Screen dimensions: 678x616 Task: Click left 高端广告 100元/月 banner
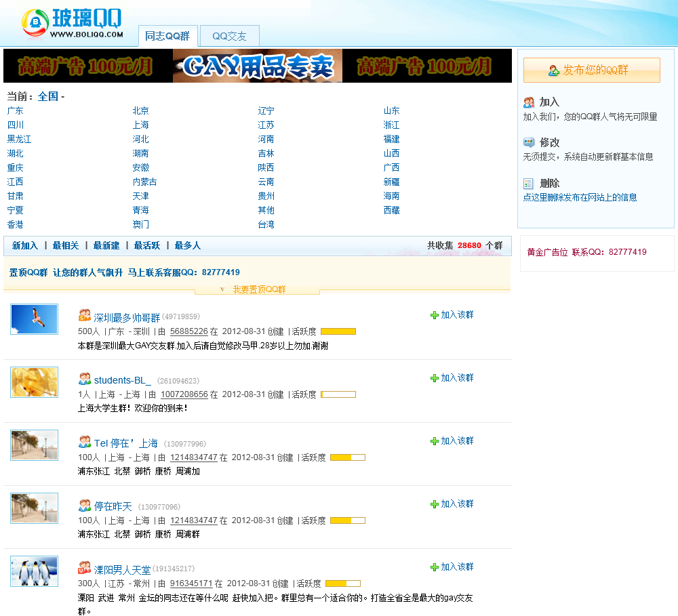tap(88, 66)
